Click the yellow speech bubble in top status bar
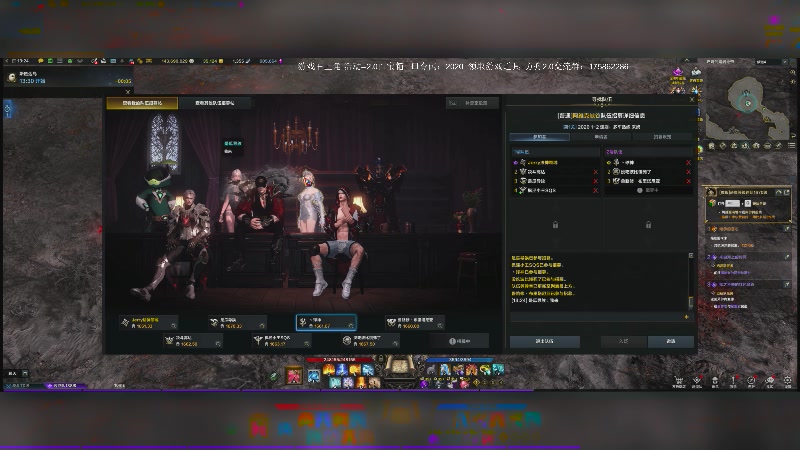 point(41,61)
